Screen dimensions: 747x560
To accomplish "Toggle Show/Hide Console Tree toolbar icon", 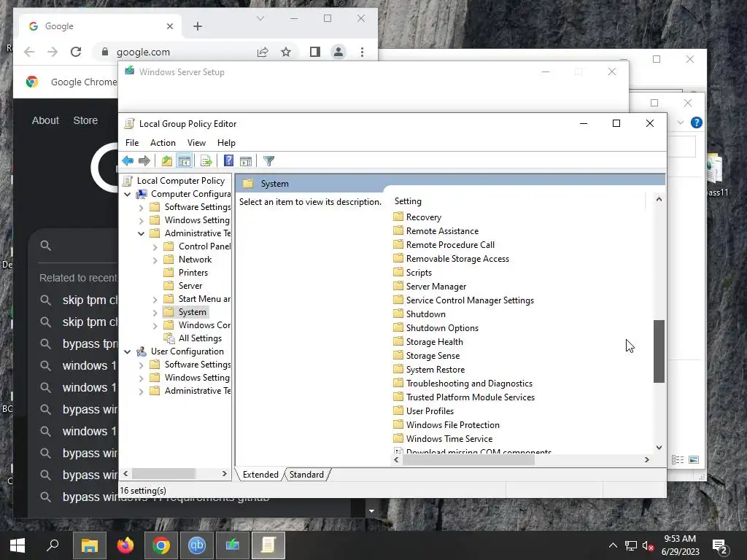I will [185, 161].
